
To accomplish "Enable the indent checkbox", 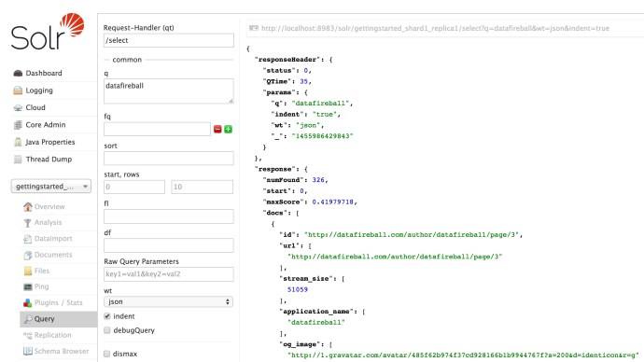I will (107, 316).
